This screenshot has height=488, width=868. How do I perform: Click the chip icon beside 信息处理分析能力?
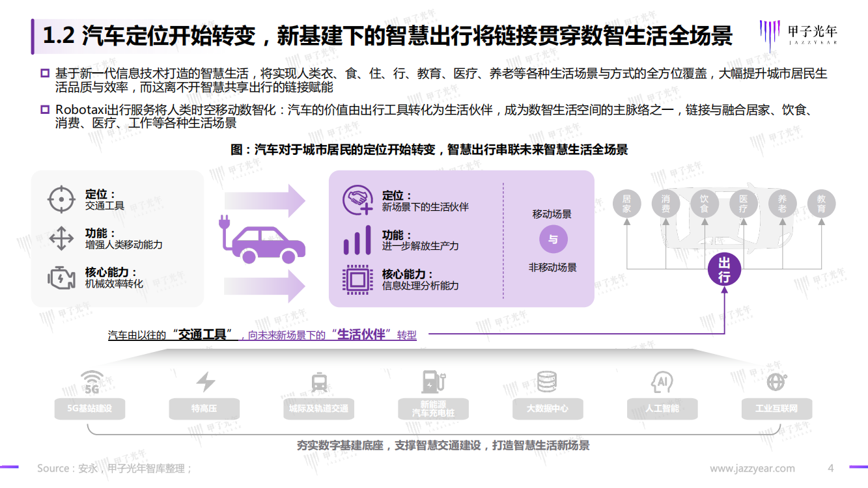(x=357, y=280)
